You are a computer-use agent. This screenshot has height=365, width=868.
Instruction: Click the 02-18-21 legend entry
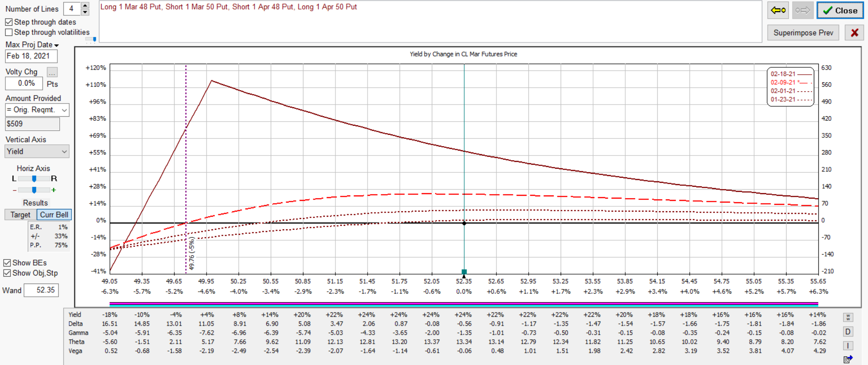point(791,74)
